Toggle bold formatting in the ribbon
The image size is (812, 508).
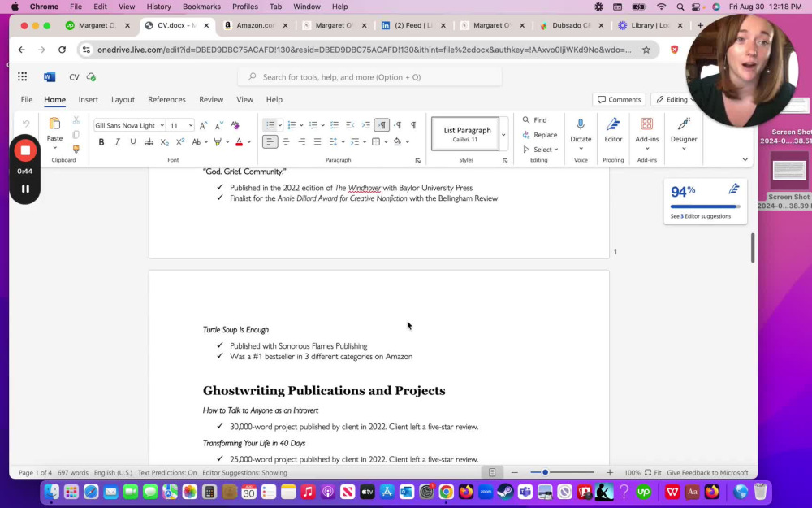(x=101, y=142)
